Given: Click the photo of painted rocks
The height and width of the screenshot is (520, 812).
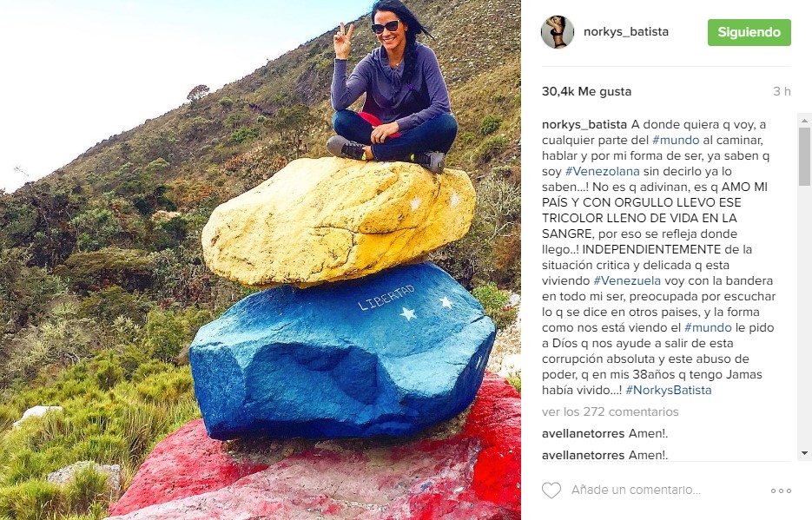Looking at the screenshot, I should [x=261, y=260].
